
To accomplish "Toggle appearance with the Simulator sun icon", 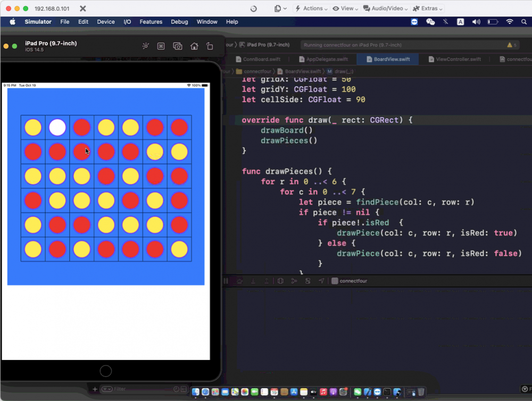I will (146, 46).
